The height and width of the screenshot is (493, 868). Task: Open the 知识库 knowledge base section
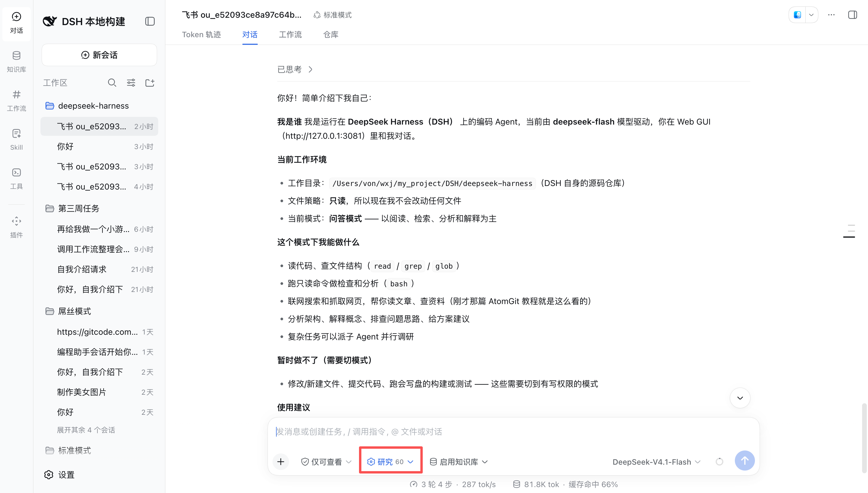pos(16,62)
